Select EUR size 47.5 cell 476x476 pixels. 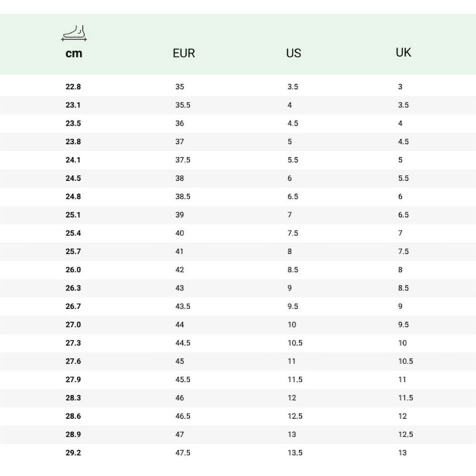(x=183, y=453)
